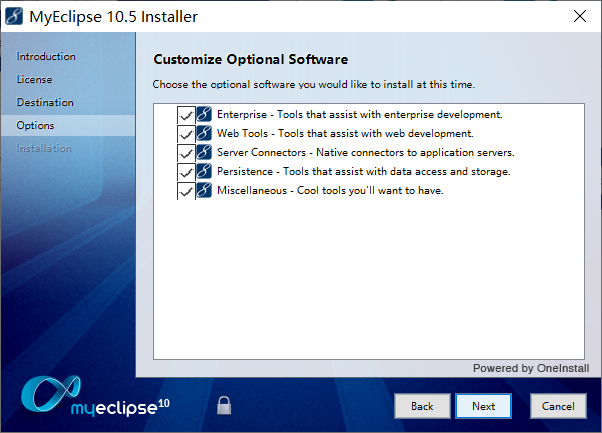This screenshot has height=433, width=602.
Task: Click the MyEclipse title bar app icon
Action: click(x=14, y=17)
